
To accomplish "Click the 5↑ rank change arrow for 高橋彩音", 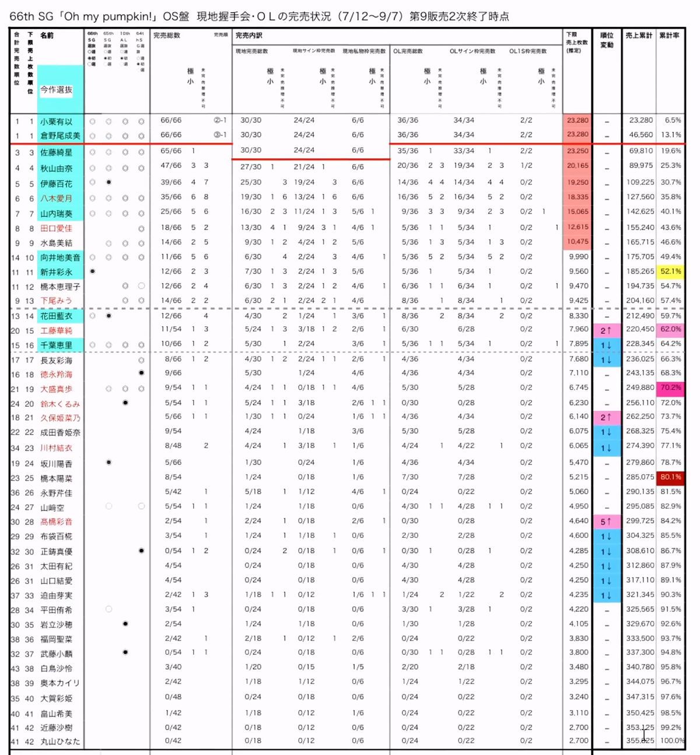I will point(606,522).
